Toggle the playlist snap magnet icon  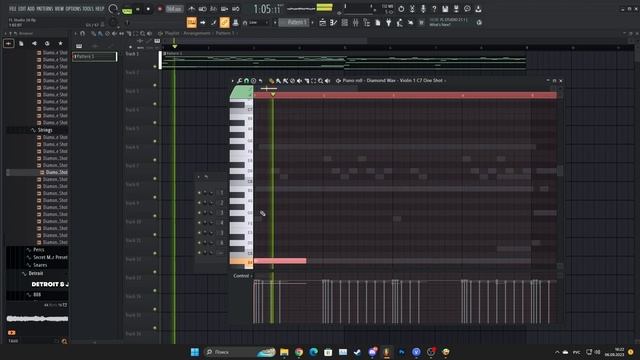click(83, 33)
